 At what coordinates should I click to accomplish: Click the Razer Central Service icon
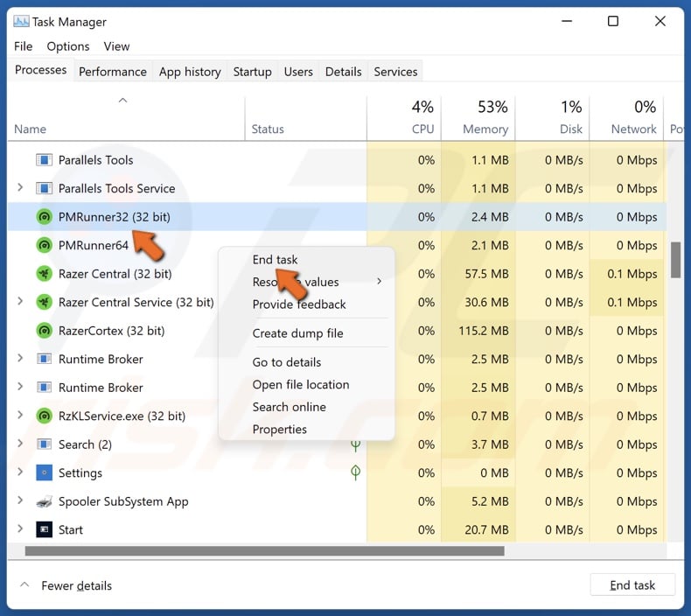pyautogui.click(x=44, y=302)
